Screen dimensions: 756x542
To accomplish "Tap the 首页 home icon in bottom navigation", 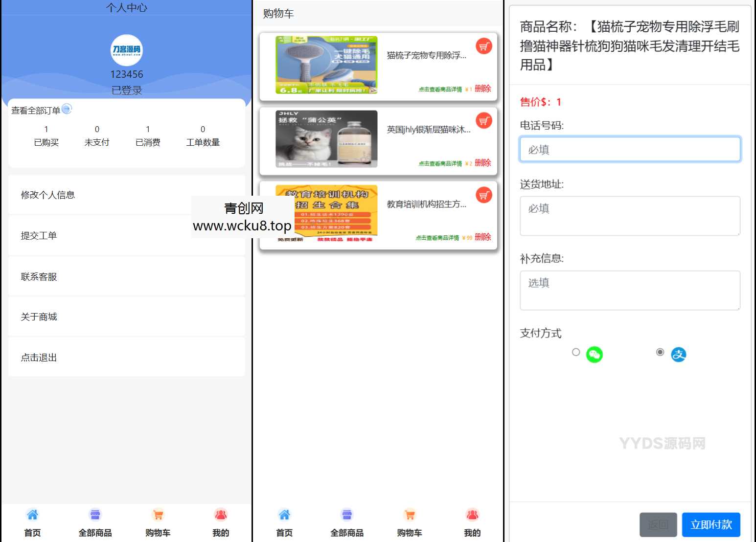I will tap(32, 515).
